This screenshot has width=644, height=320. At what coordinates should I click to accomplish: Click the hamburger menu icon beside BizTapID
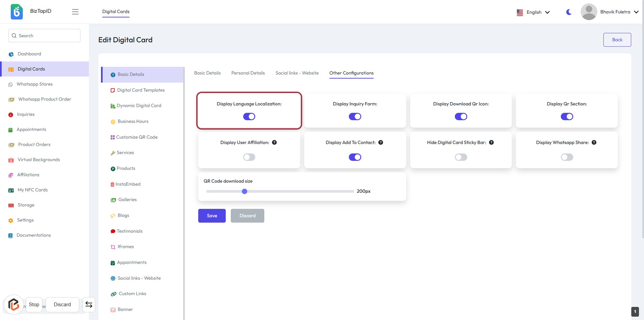point(75,12)
